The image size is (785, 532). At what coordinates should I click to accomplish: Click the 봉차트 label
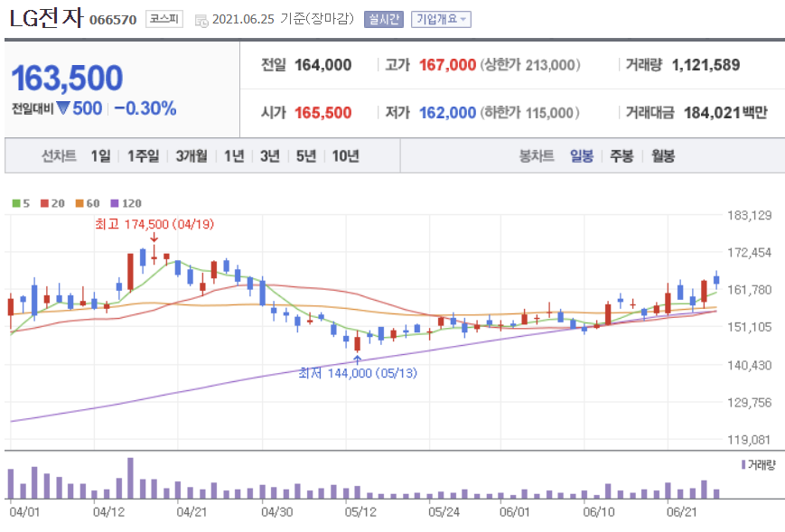pyautogui.click(x=537, y=156)
